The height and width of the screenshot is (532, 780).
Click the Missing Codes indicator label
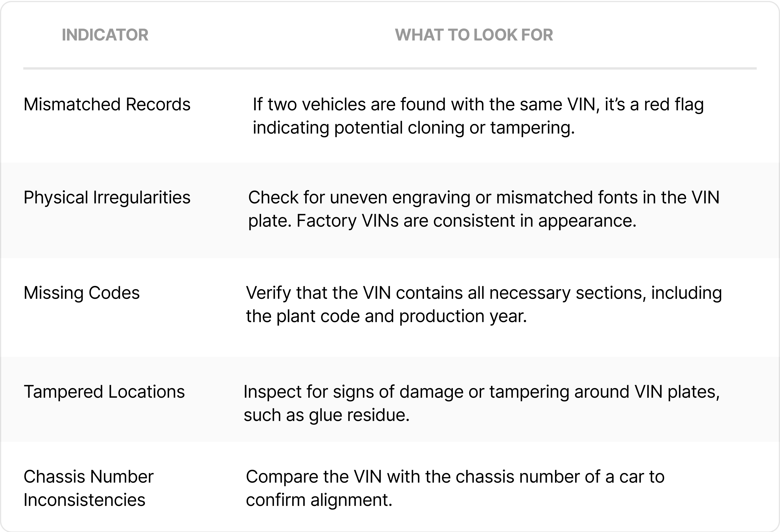pos(81,293)
